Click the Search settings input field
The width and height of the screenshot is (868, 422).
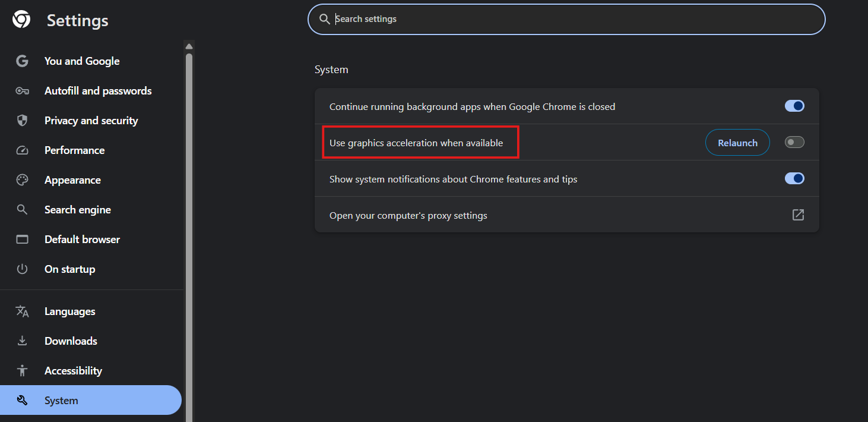[x=570, y=19]
